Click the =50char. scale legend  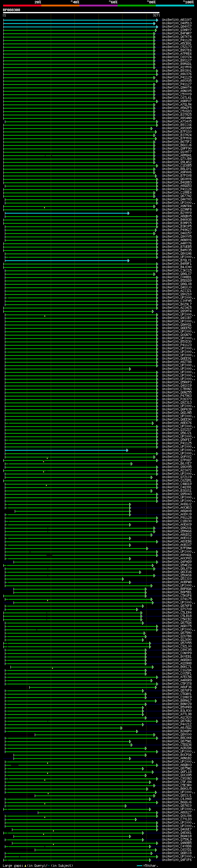[147, 865]
